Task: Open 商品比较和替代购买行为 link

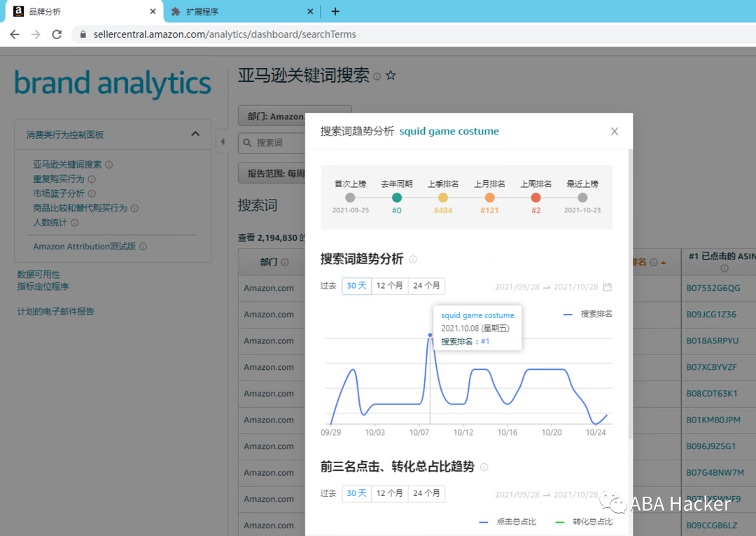Action: (80, 208)
